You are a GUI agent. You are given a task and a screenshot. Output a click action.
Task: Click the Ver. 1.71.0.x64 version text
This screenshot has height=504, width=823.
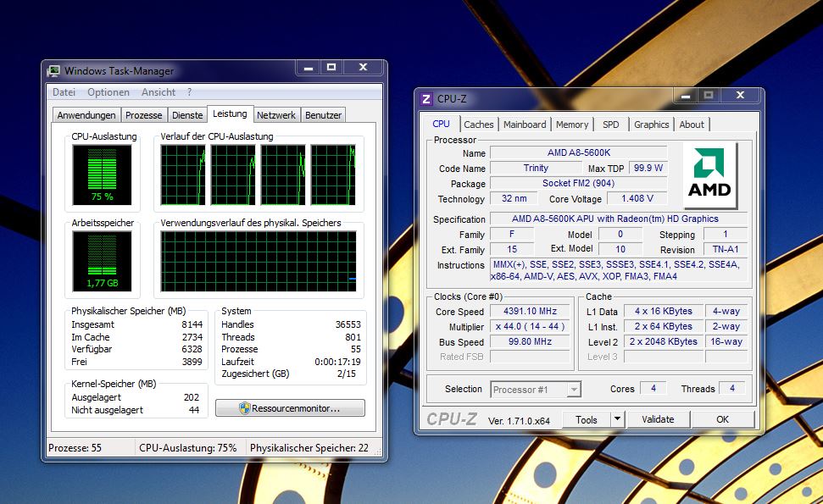coord(519,421)
